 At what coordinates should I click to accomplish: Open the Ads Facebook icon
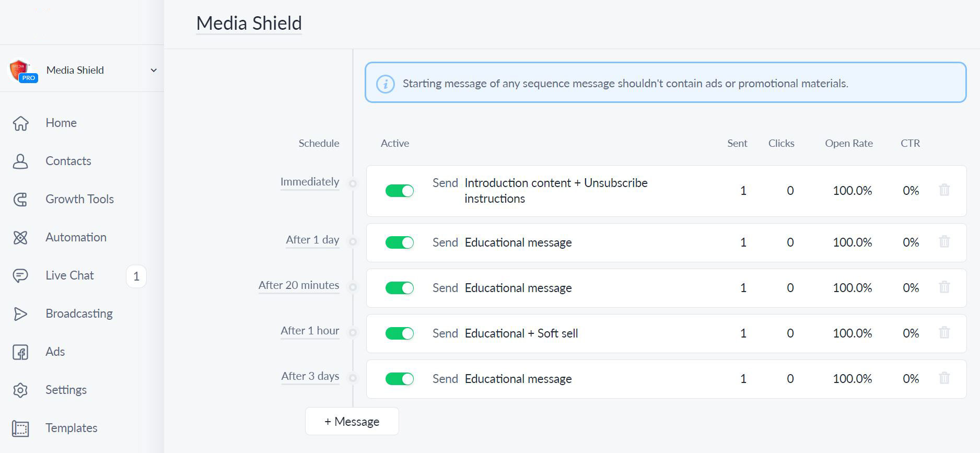(x=20, y=352)
